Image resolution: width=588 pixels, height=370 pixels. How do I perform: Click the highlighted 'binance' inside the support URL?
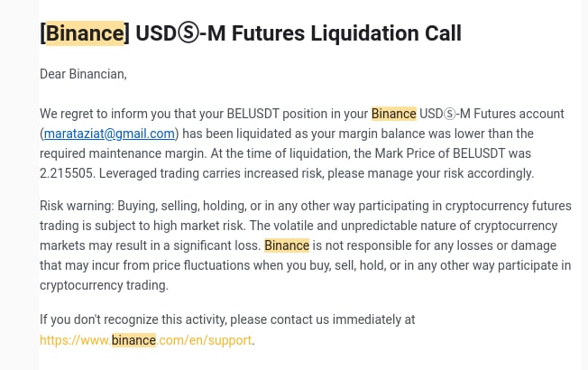coord(133,340)
